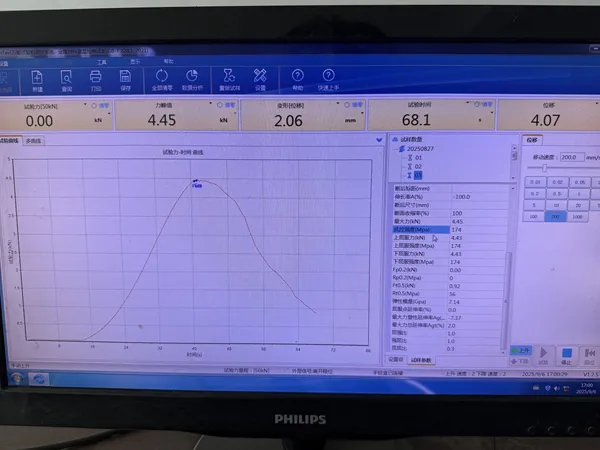
Task: Click the highlighted 200 speed preset button
Action: tap(555, 217)
